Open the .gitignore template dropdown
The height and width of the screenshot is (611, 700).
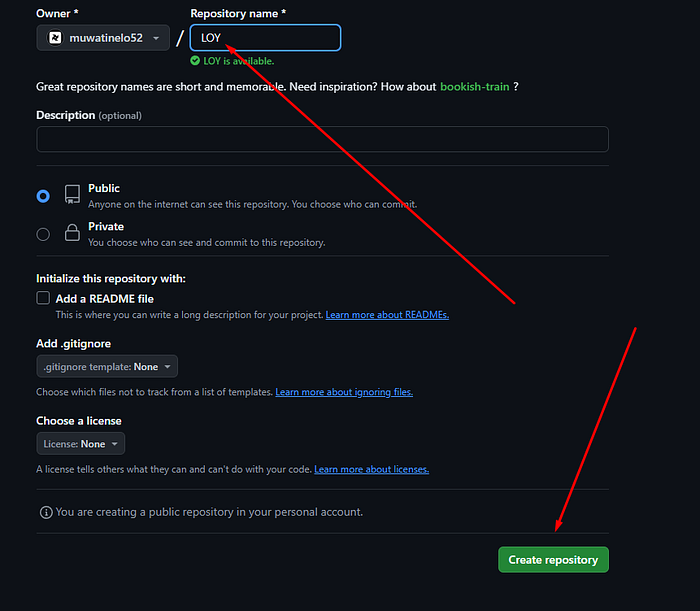(107, 366)
